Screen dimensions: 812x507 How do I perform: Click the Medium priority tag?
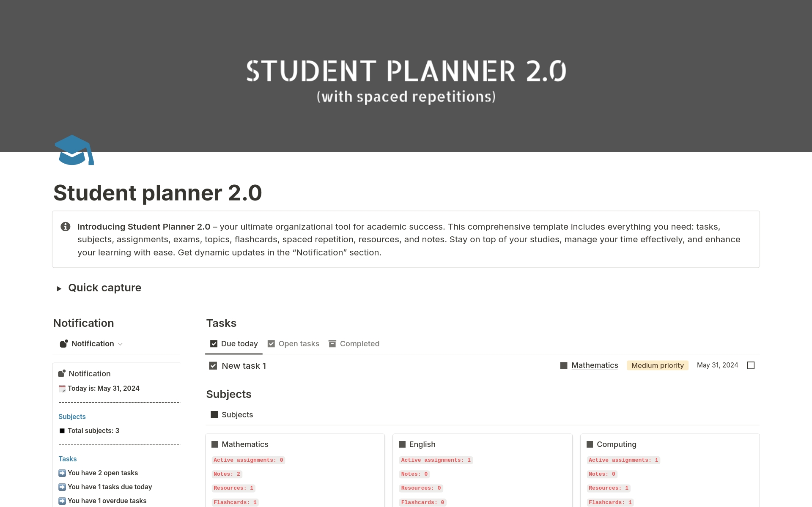point(657,365)
